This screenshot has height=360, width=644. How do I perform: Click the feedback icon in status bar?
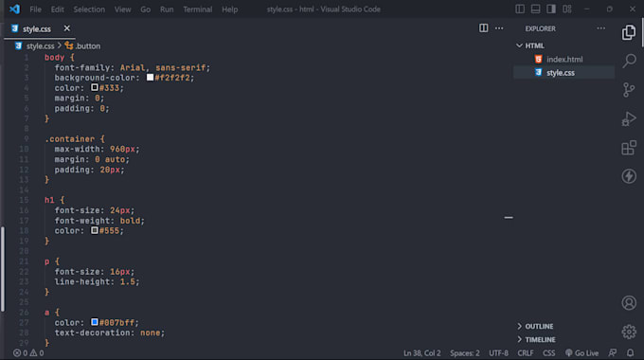[613, 353]
